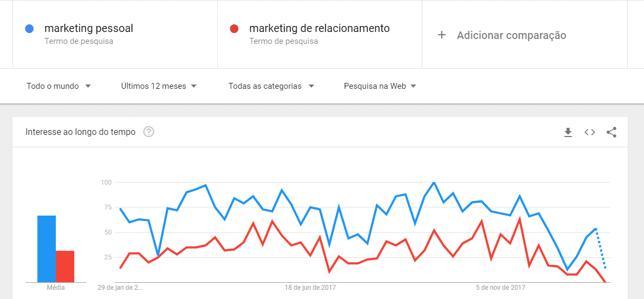
Task: Edit the marketing pessoal search term
Action: 89,29
